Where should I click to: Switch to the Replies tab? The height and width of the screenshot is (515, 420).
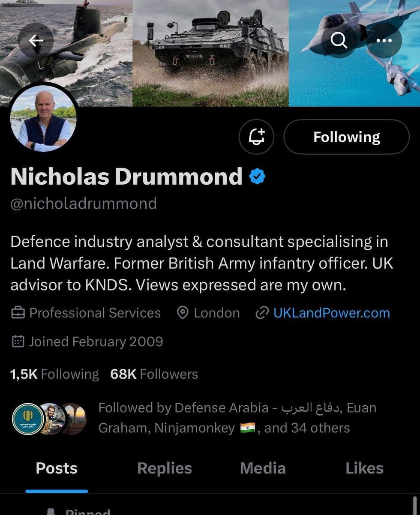point(165,468)
